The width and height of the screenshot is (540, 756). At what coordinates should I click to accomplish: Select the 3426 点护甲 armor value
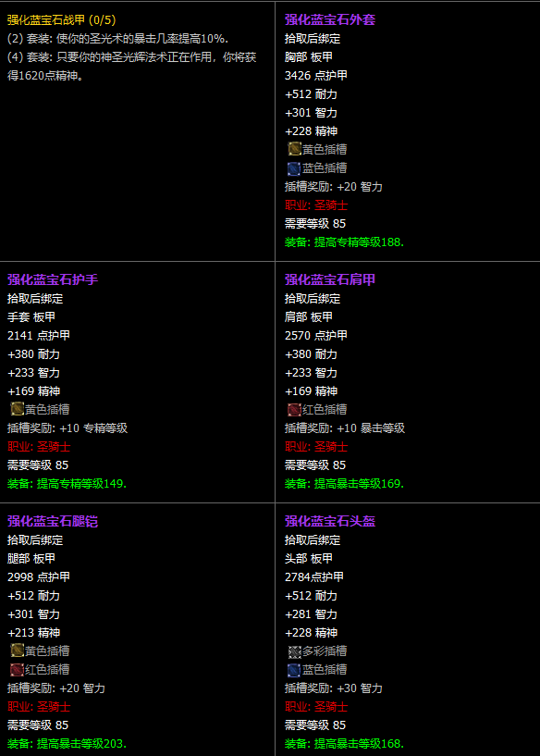coord(316,76)
